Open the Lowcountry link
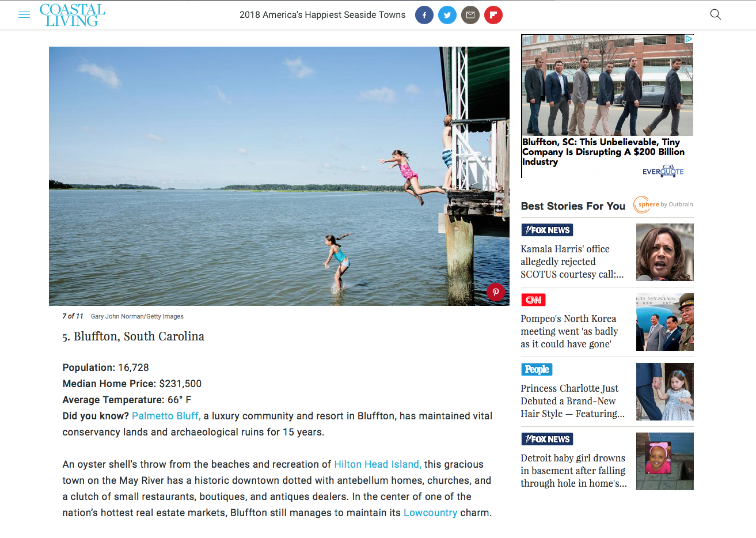The width and height of the screenshot is (756, 538). pyautogui.click(x=430, y=513)
